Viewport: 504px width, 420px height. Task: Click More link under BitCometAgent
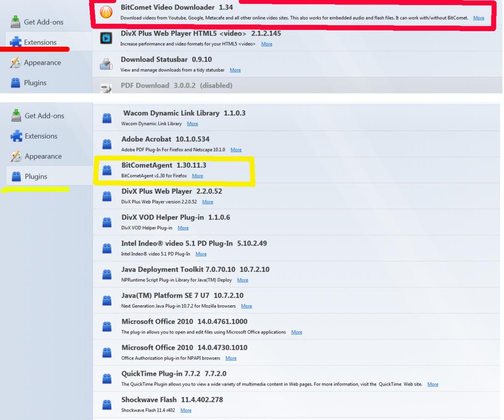[197, 176]
